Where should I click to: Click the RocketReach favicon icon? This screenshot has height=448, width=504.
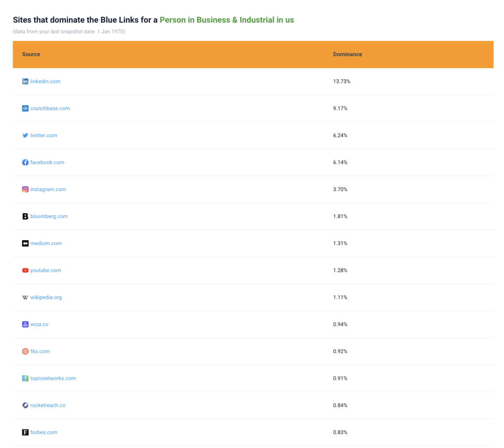25,406
